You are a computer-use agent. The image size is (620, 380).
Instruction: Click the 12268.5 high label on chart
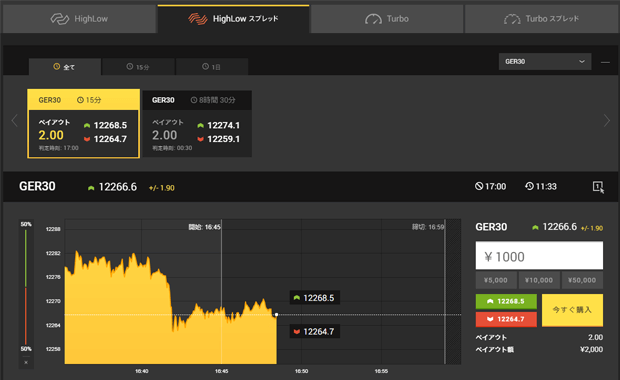click(315, 298)
